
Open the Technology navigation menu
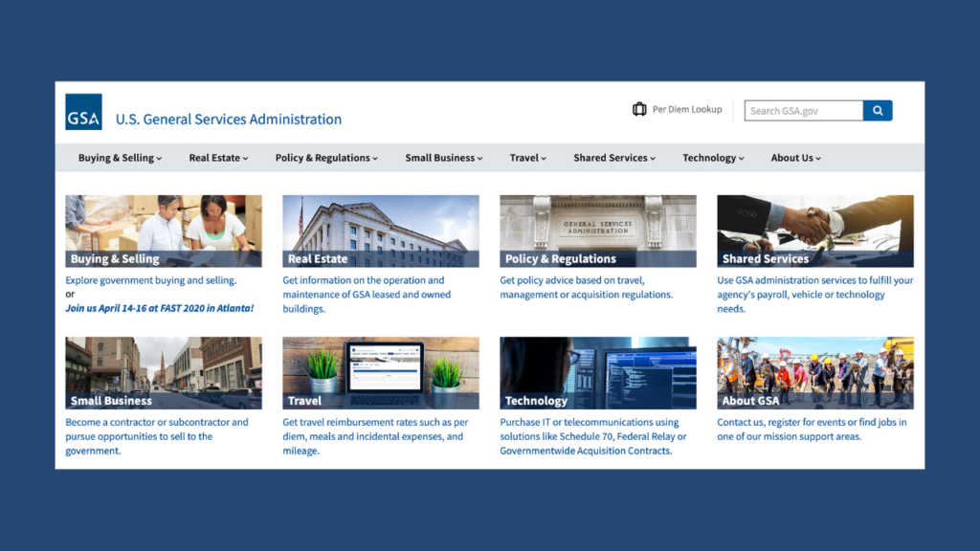point(713,158)
